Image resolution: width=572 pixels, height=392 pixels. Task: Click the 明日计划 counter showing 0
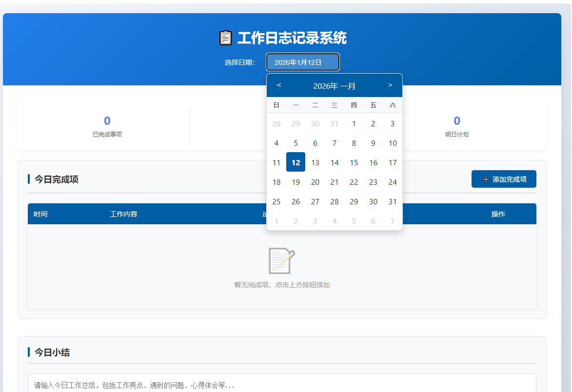[x=456, y=120]
